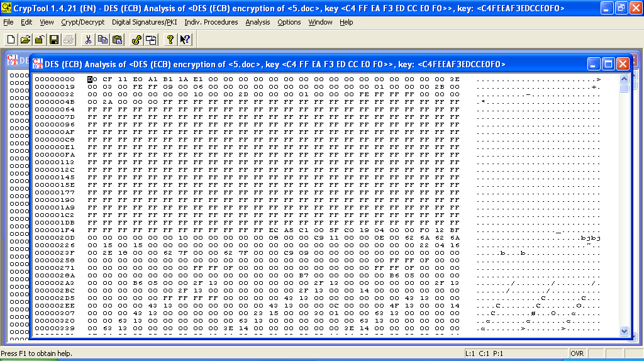This screenshot has width=644, height=361.
Task: Click offset address 0000023F
Action: tap(55, 253)
